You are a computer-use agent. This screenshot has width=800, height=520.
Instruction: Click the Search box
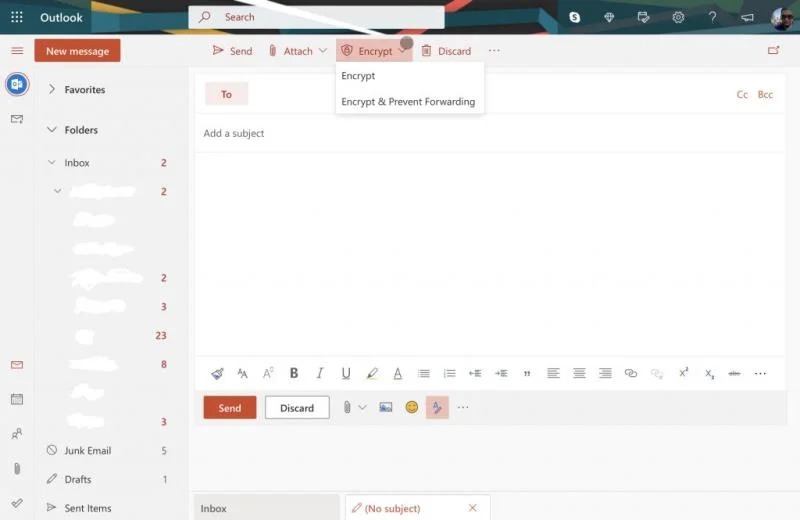click(316, 17)
